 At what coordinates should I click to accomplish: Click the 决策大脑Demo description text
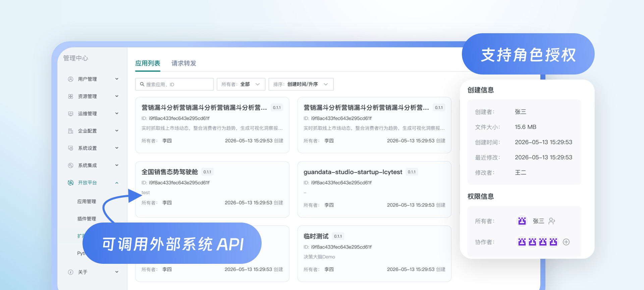pos(319,257)
